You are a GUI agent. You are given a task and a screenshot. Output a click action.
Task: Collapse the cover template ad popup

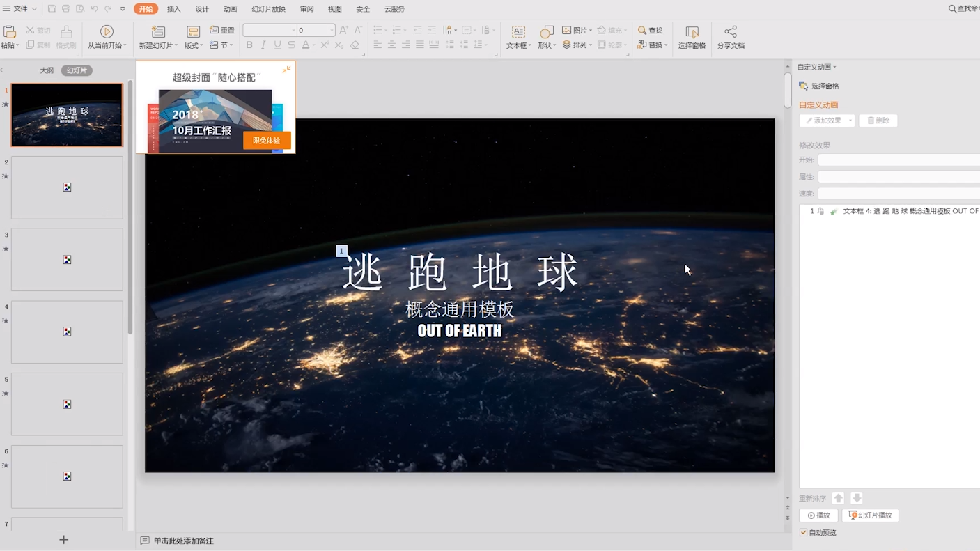286,70
